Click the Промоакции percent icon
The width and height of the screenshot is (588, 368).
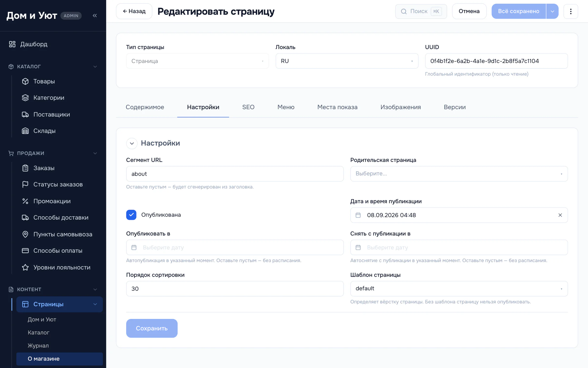coord(25,201)
